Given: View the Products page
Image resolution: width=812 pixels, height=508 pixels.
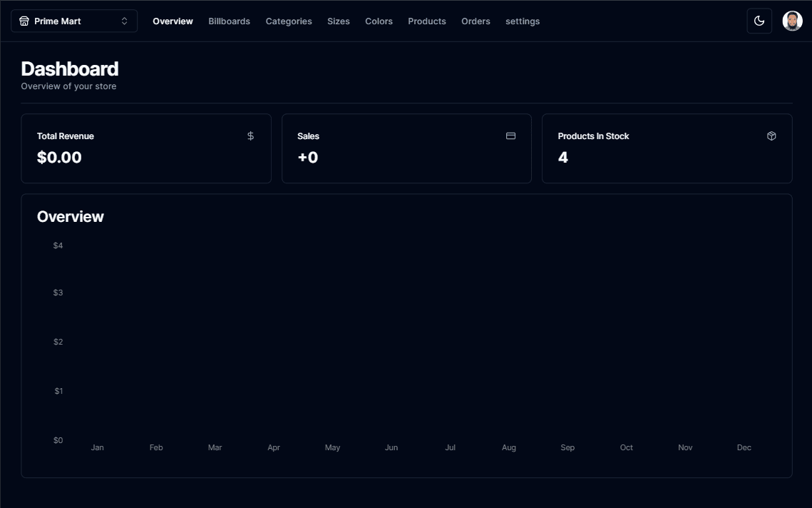Looking at the screenshot, I should point(426,21).
